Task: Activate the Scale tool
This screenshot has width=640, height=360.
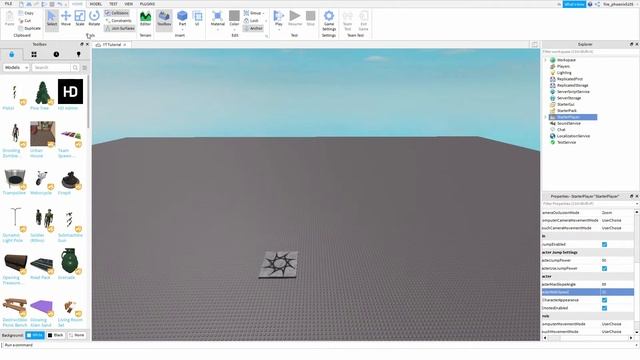Action: pyautogui.click(x=80, y=18)
